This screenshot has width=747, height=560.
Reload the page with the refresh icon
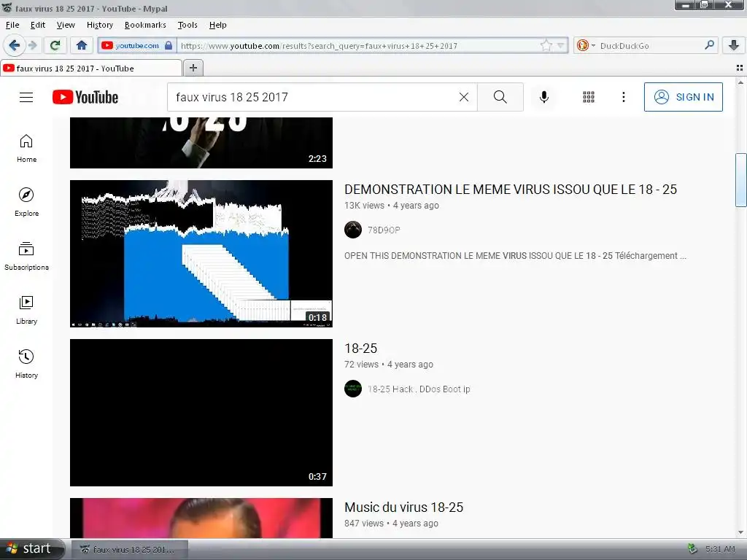pyautogui.click(x=55, y=45)
